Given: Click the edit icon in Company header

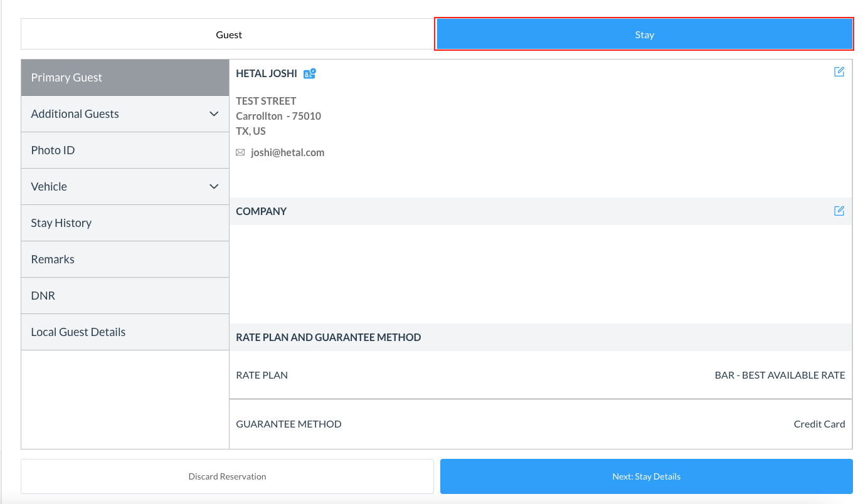Looking at the screenshot, I should click(839, 211).
